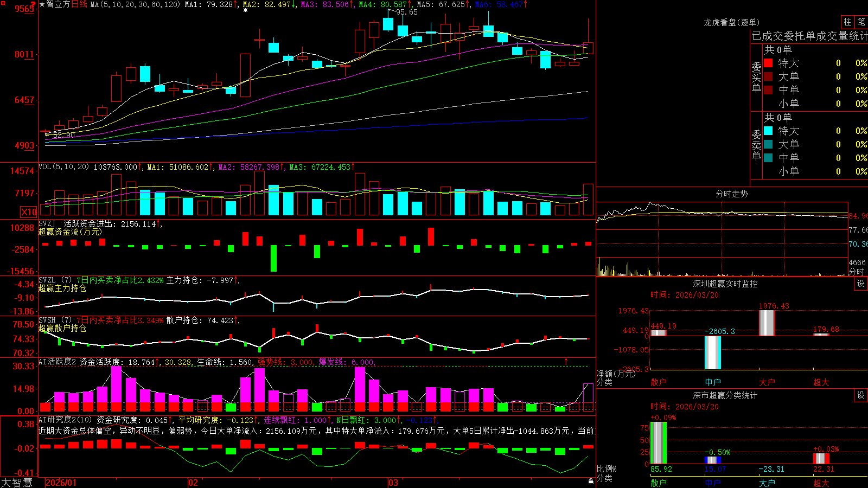Open 设 settings for 深圳超赢实时监控
Viewport: 868px width, 488px height.
[861, 284]
